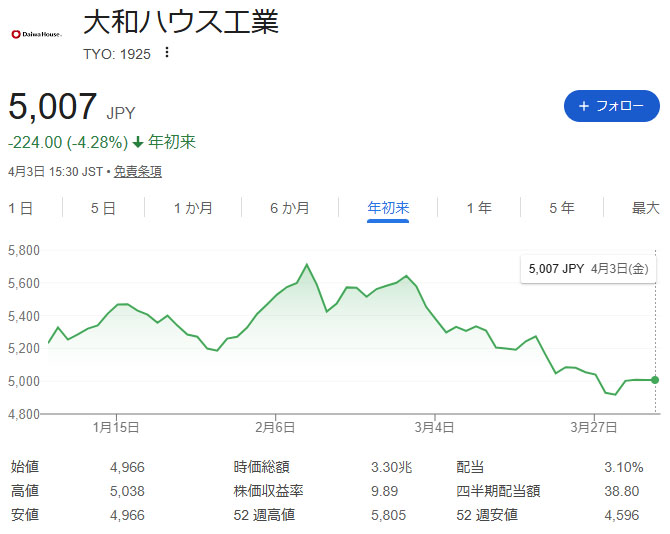Image resolution: width=670 pixels, height=534 pixels.
Task: Open the three-dot more options menu
Action: 167,53
